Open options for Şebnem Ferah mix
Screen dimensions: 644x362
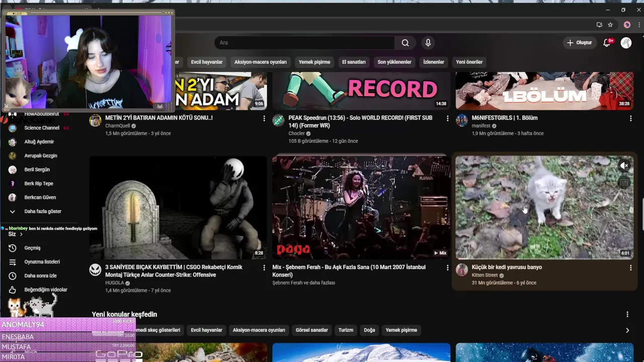point(447,268)
